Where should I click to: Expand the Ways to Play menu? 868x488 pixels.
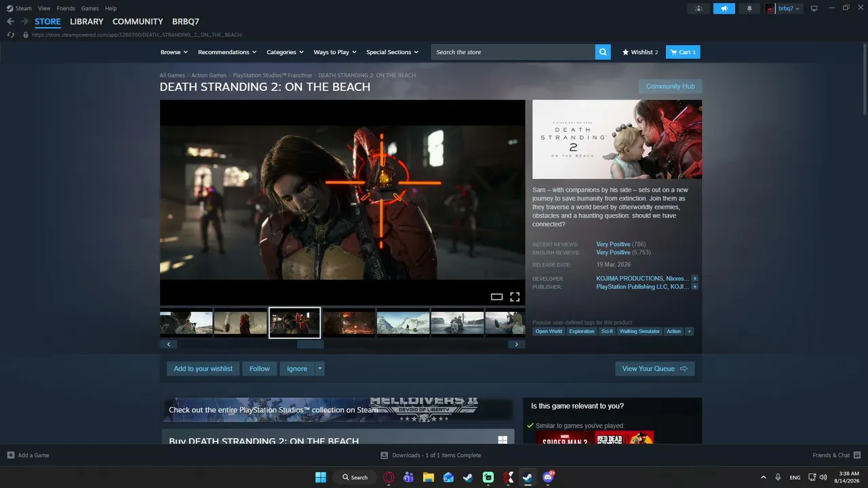(335, 52)
